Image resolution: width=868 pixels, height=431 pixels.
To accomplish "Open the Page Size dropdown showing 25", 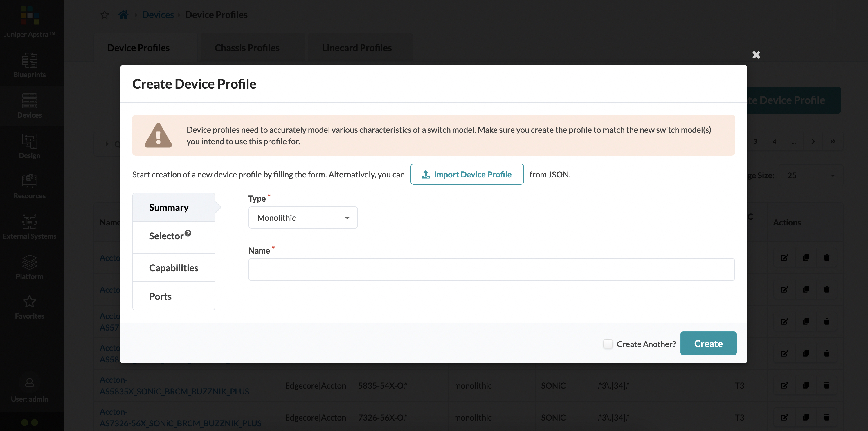I will (x=811, y=175).
